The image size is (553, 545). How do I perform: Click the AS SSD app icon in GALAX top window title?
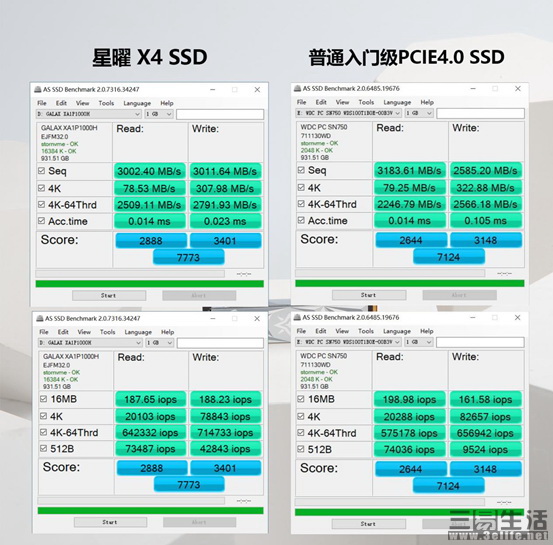pyautogui.click(x=38, y=90)
